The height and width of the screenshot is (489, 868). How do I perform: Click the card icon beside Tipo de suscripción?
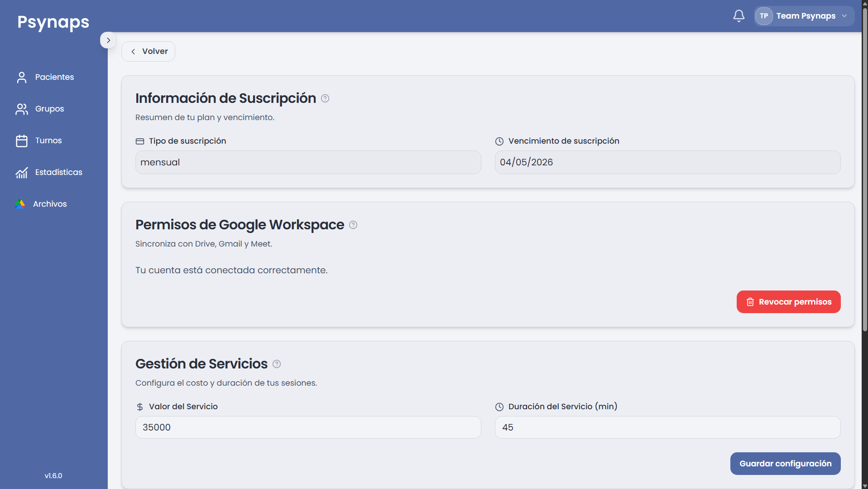pos(140,141)
